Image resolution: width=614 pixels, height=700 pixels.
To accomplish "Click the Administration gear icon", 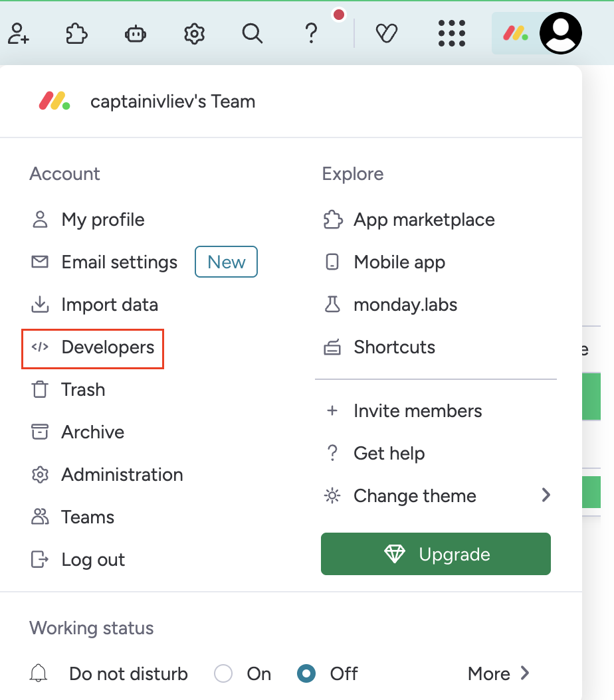I will 40,475.
